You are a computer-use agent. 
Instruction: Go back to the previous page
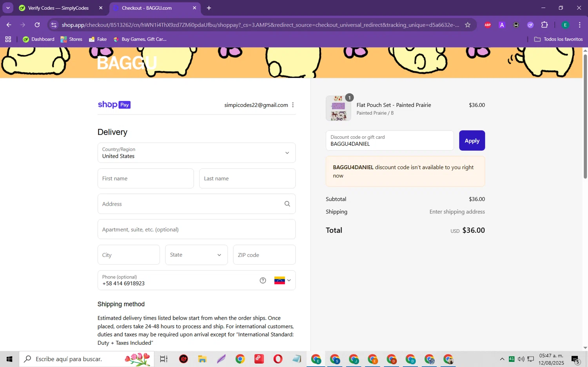9,25
